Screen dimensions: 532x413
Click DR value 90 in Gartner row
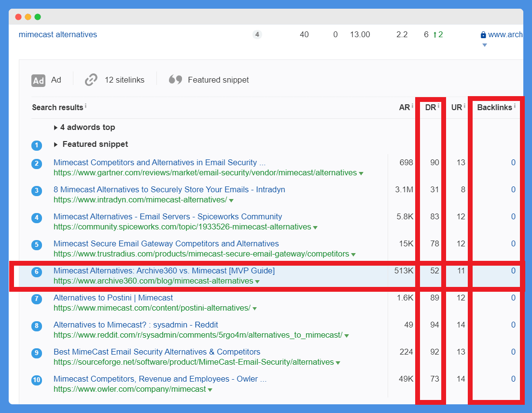tap(434, 163)
